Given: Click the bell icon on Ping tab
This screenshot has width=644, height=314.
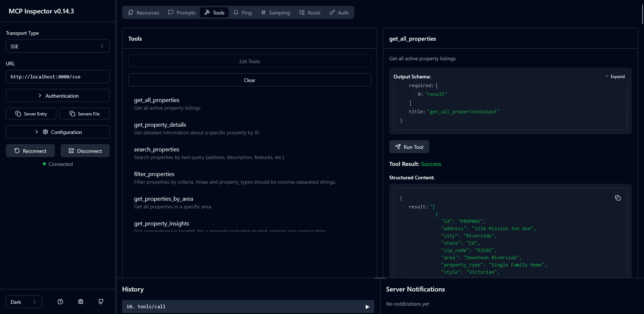Looking at the screenshot, I should coord(236,12).
